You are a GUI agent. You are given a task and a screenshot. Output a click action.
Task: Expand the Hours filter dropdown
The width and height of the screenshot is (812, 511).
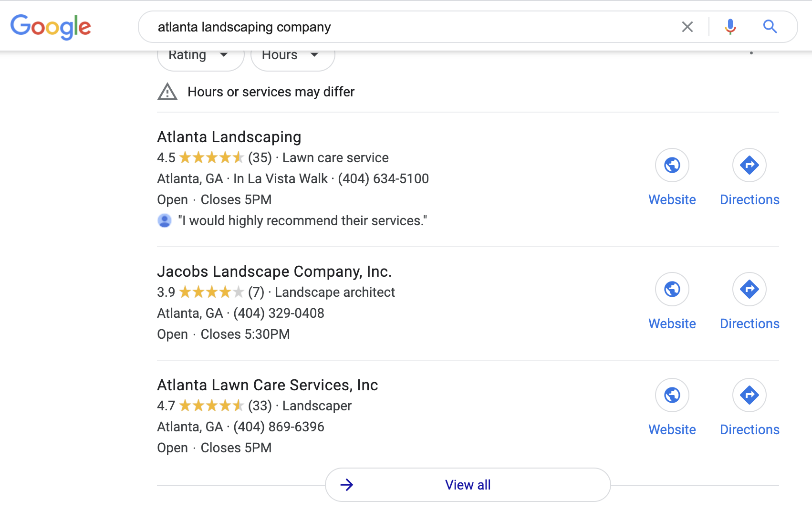[x=292, y=56]
